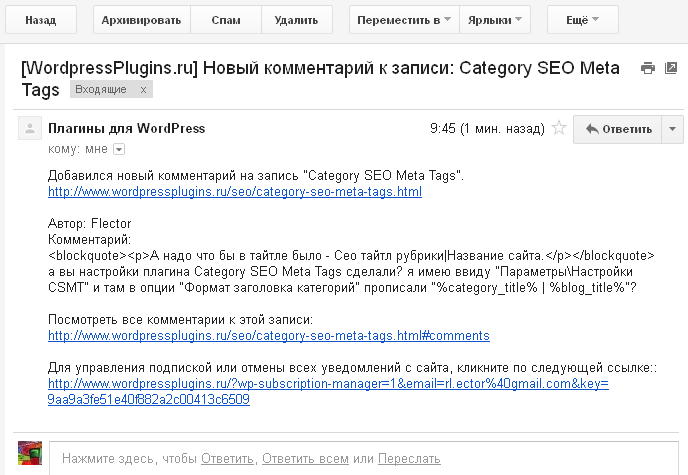Click the Архивировать button

[142, 20]
